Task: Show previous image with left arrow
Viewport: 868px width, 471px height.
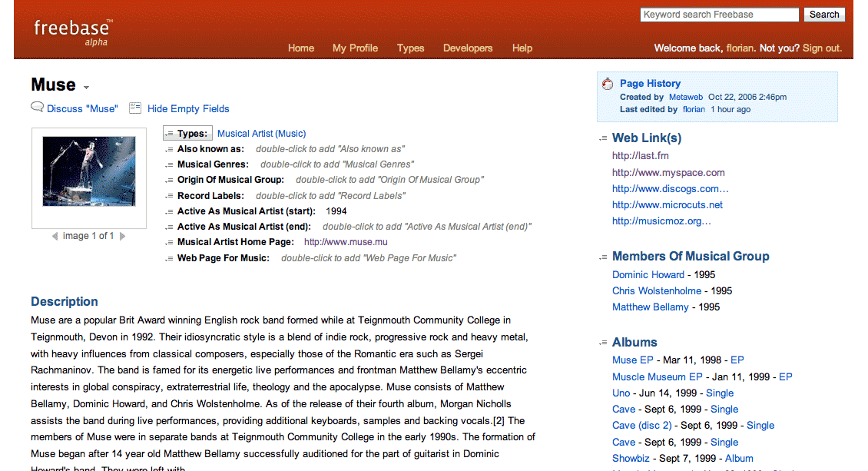Action: (55, 237)
